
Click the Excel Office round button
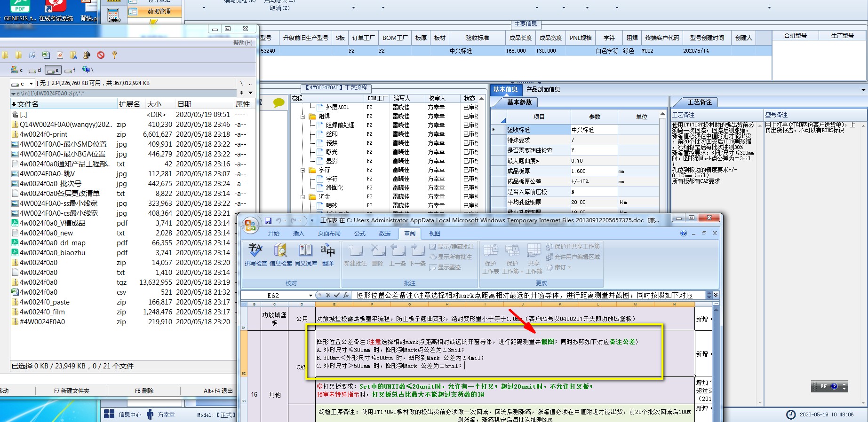click(x=250, y=225)
